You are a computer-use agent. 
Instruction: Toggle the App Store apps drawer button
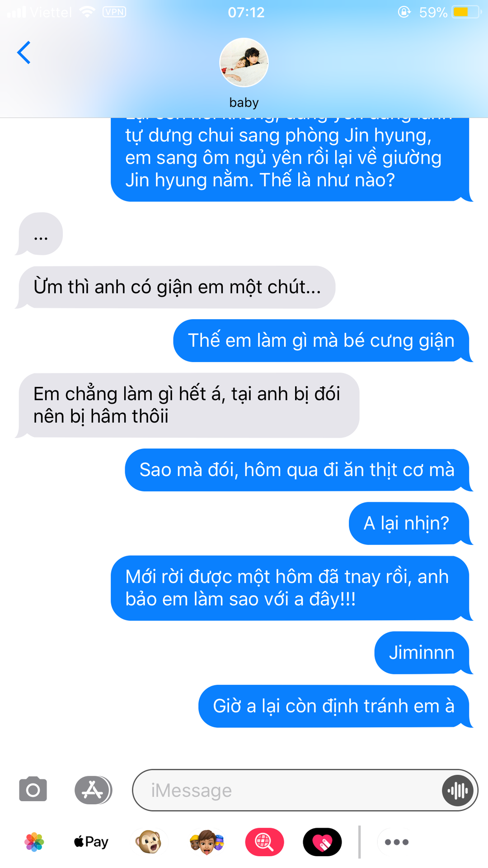pyautogui.click(x=93, y=790)
